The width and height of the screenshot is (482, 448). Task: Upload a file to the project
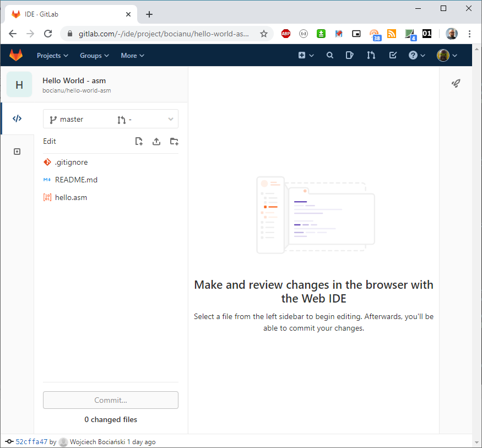point(156,141)
